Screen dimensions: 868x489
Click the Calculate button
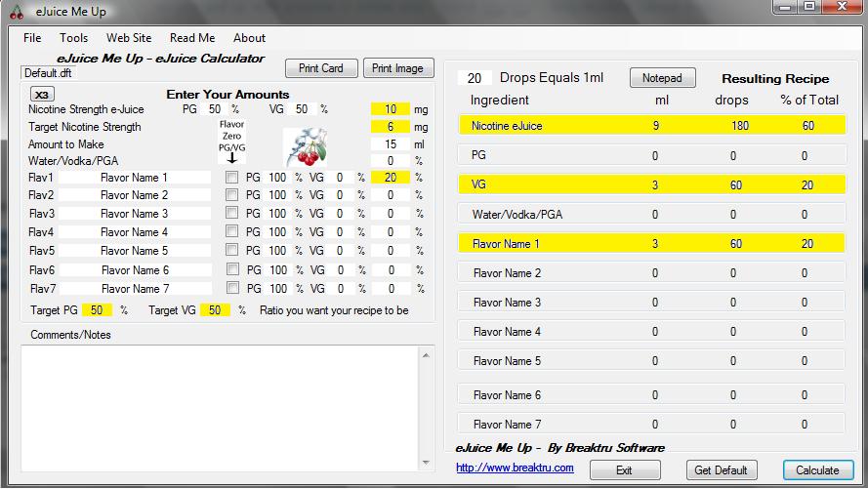[x=817, y=470]
